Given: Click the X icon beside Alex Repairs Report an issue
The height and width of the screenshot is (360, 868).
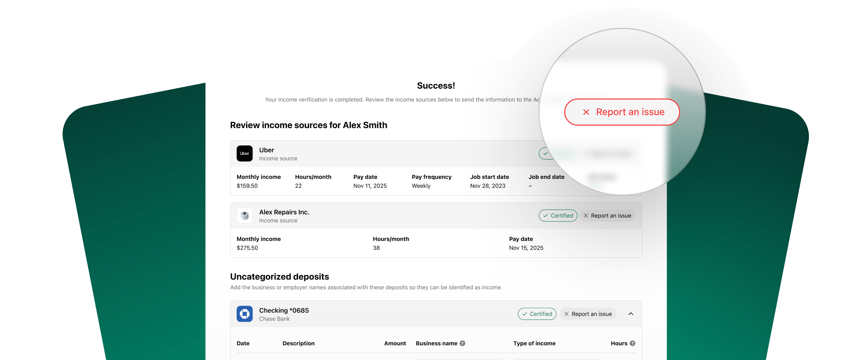Looking at the screenshot, I should (x=586, y=216).
